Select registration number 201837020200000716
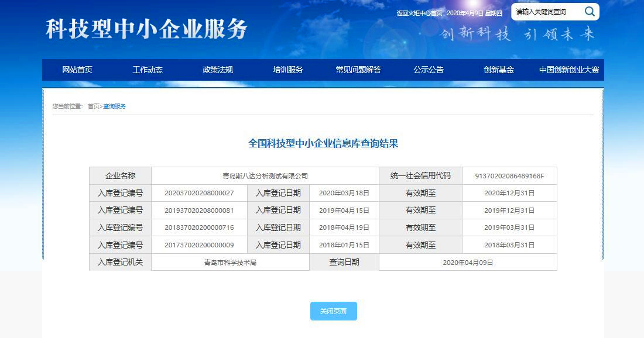Viewport: 644px width, 338px height. tap(199, 227)
